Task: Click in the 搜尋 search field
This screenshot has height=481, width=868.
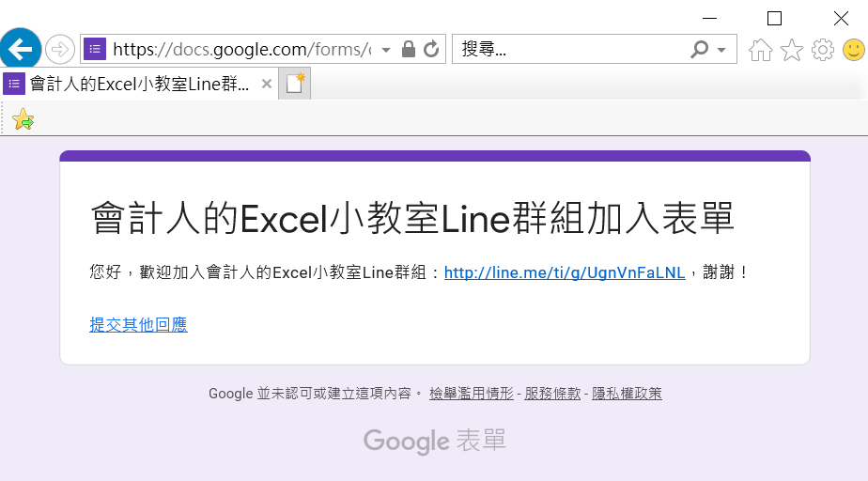Action: click(x=572, y=49)
